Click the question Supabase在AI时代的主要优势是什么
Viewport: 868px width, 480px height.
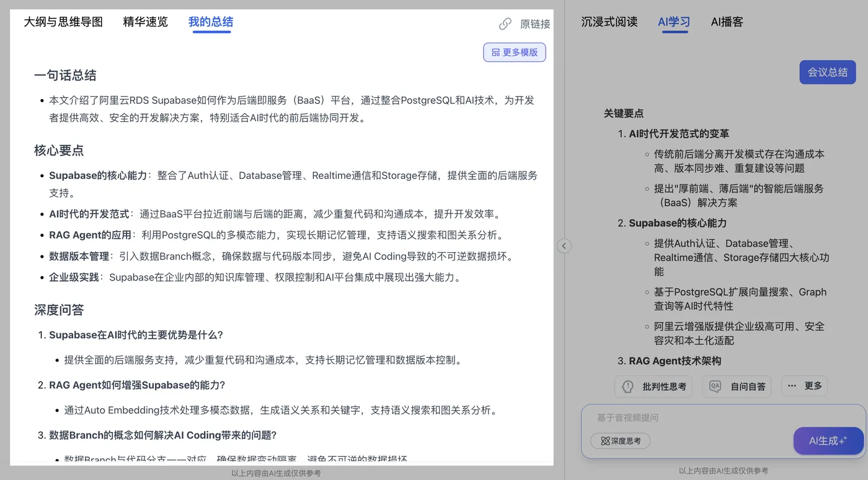(136, 335)
